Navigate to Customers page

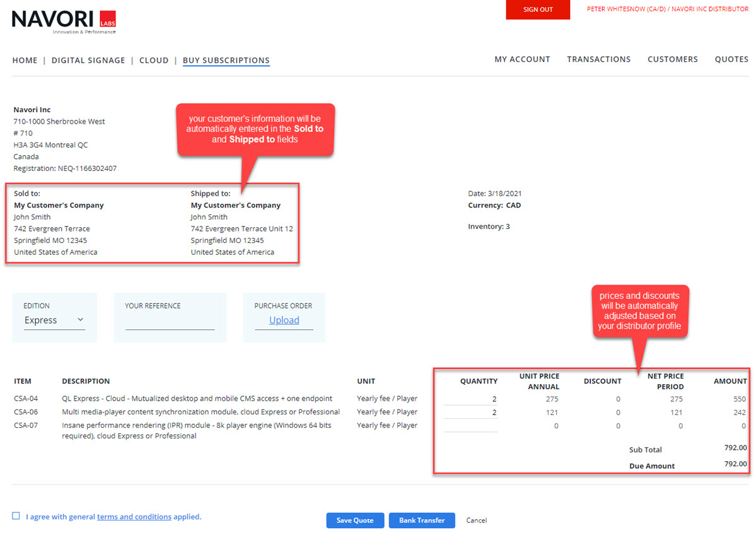(672, 59)
